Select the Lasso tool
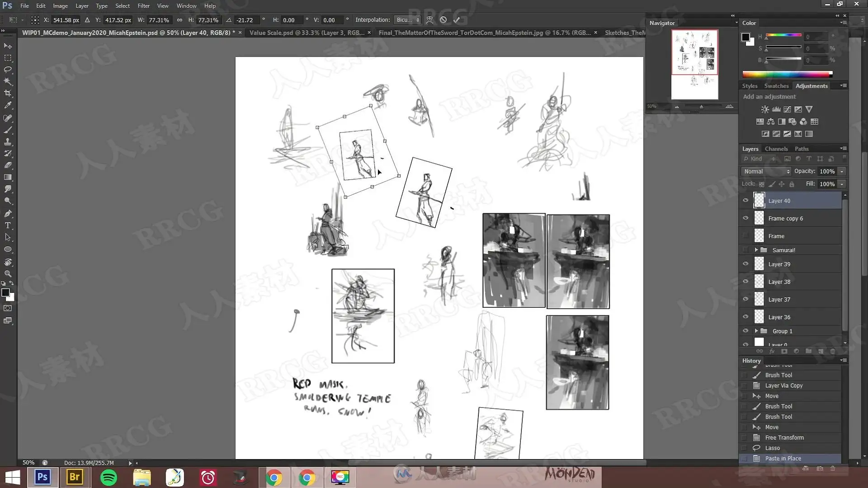Screen dimensions: 868x488 tap(8, 70)
